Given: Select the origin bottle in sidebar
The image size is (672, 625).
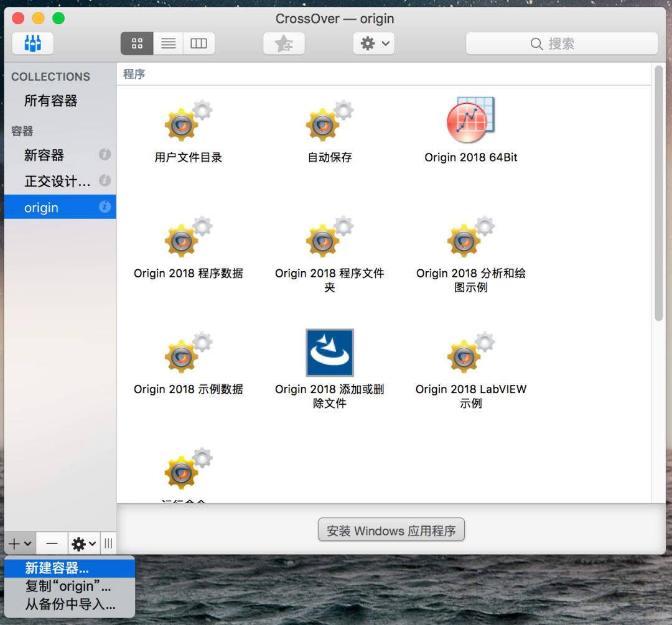Looking at the screenshot, I should (x=60, y=207).
